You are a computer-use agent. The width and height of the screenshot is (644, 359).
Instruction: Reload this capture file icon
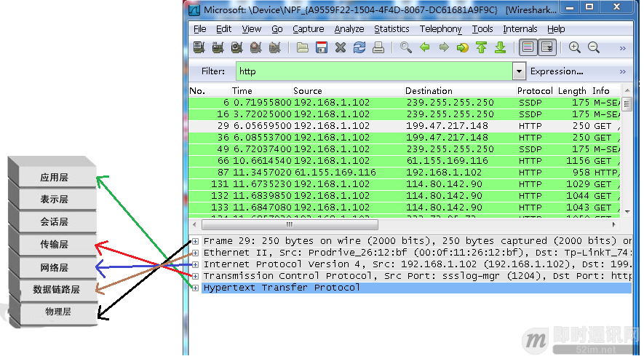(359, 47)
